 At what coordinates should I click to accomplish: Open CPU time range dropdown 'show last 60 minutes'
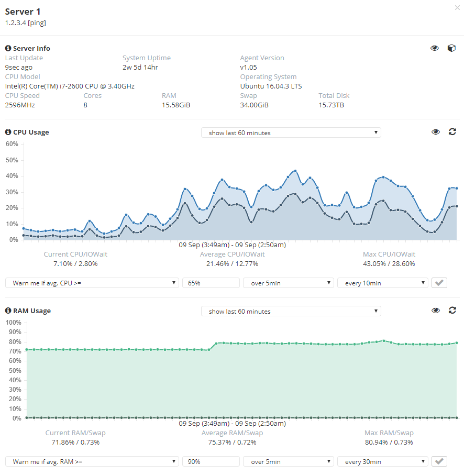pos(291,132)
